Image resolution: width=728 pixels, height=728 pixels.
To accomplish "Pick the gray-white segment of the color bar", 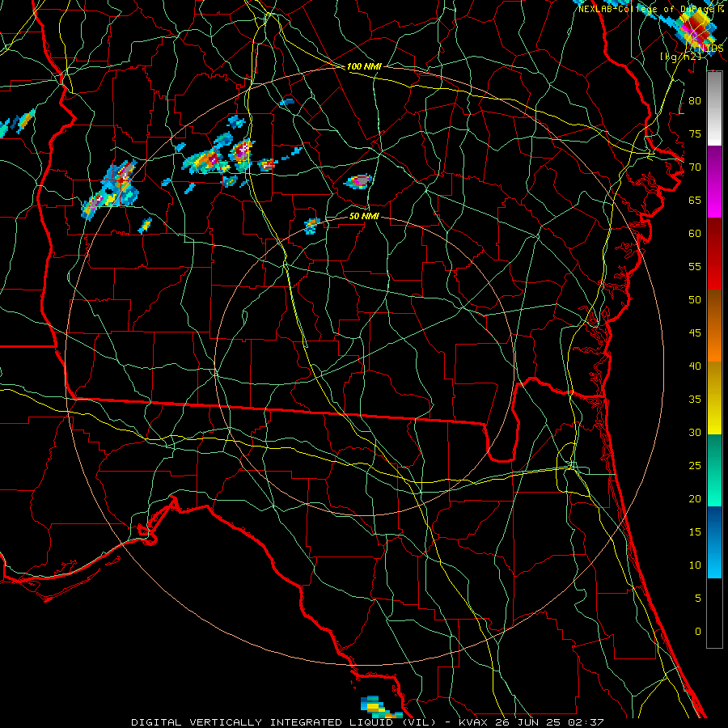I will point(714,108).
